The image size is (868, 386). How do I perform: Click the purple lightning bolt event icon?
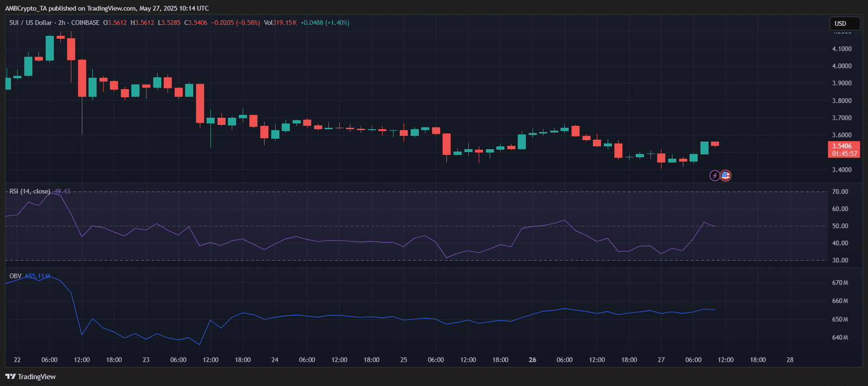tap(715, 175)
